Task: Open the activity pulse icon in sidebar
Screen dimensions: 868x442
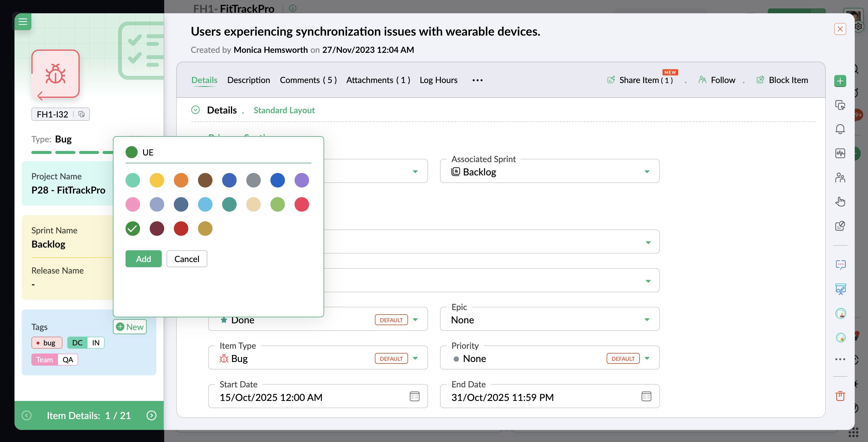Action: (x=840, y=153)
